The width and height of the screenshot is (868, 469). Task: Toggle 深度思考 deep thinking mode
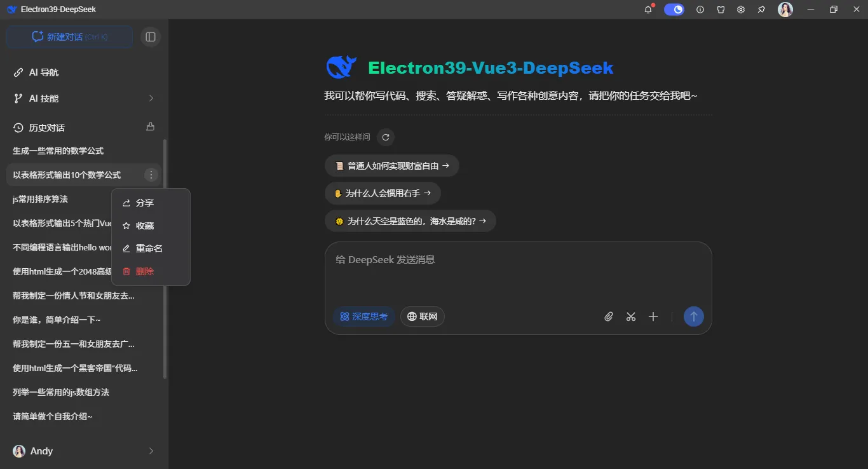click(363, 316)
